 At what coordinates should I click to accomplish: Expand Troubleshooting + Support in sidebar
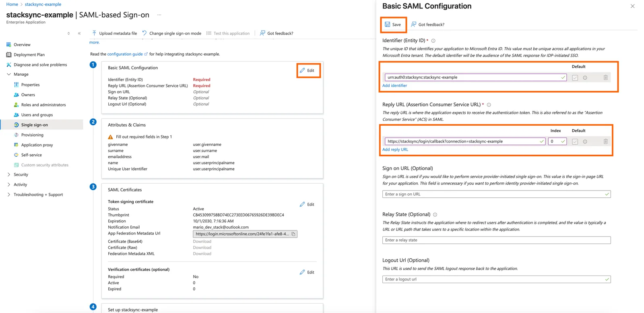tap(9, 195)
